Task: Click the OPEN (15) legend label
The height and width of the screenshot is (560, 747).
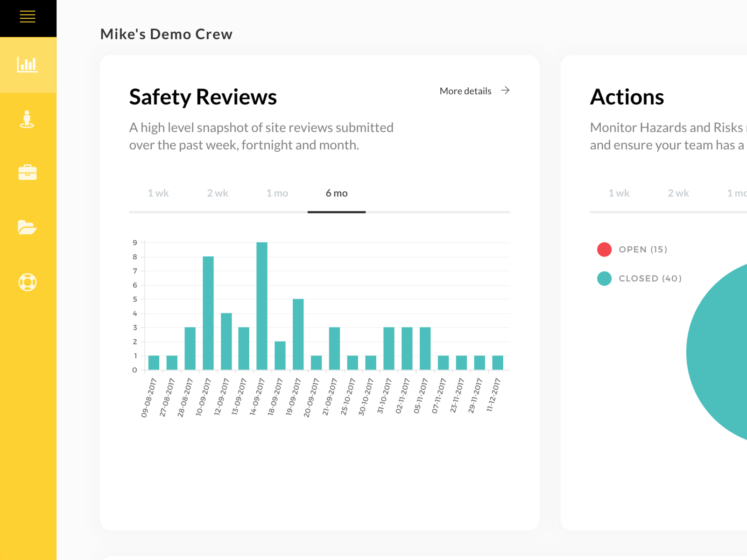Action: click(643, 250)
